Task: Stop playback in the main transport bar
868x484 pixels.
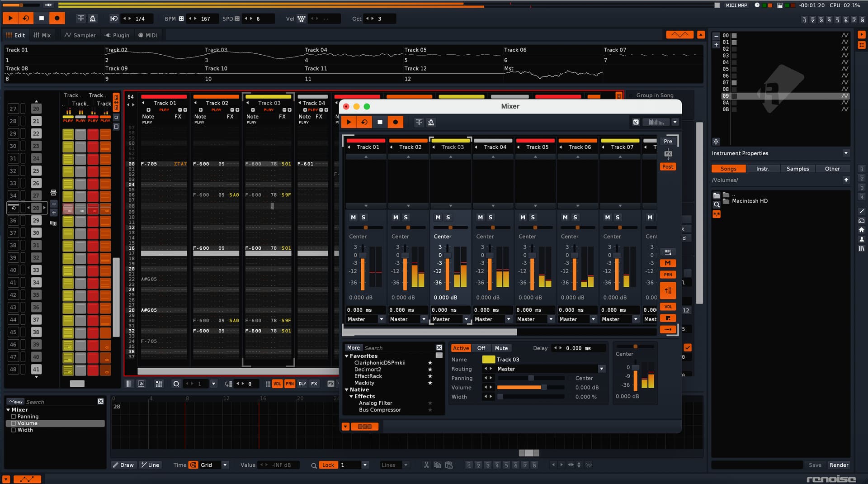Action: point(42,19)
